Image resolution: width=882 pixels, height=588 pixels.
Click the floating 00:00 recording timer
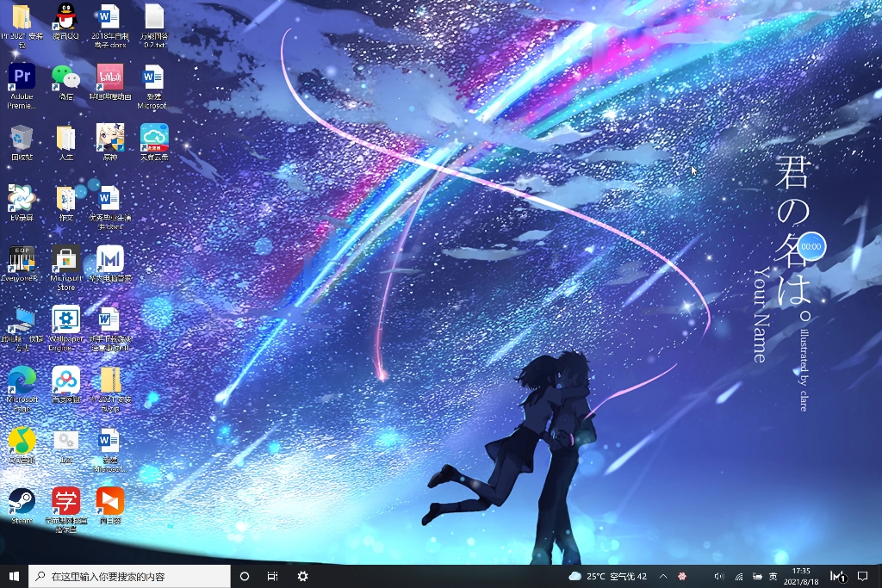coord(811,246)
